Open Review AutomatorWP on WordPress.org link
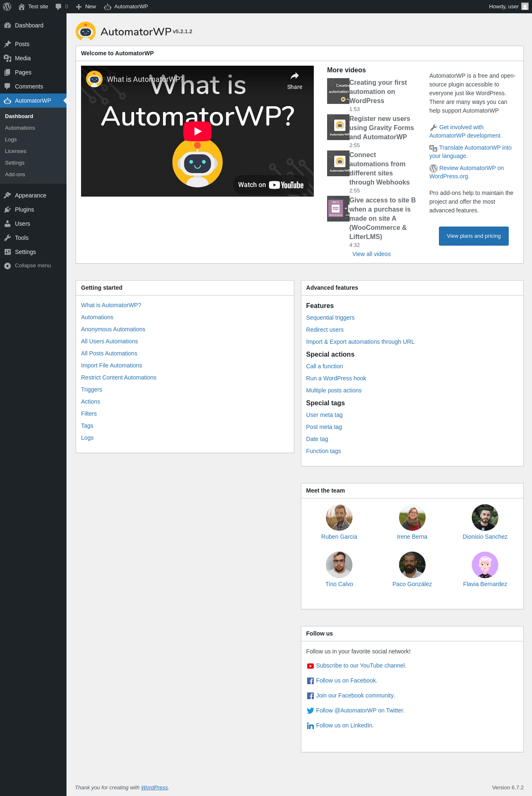The width and height of the screenshot is (532, 796). pos(466,172)
